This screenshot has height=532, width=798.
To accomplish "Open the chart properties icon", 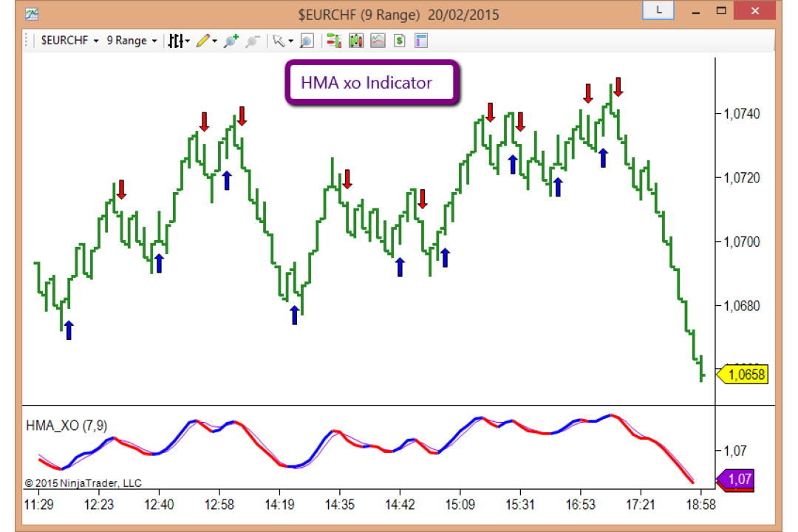I will click(421, 41).
